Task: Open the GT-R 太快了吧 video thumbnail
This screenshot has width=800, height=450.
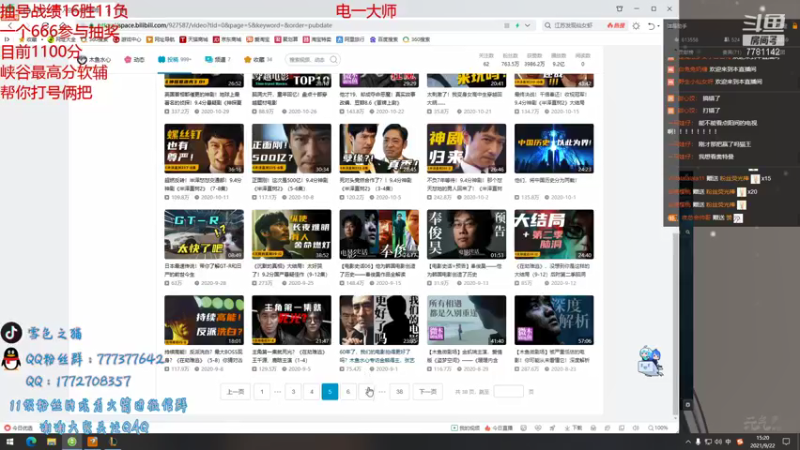Action: click(204, 234)
